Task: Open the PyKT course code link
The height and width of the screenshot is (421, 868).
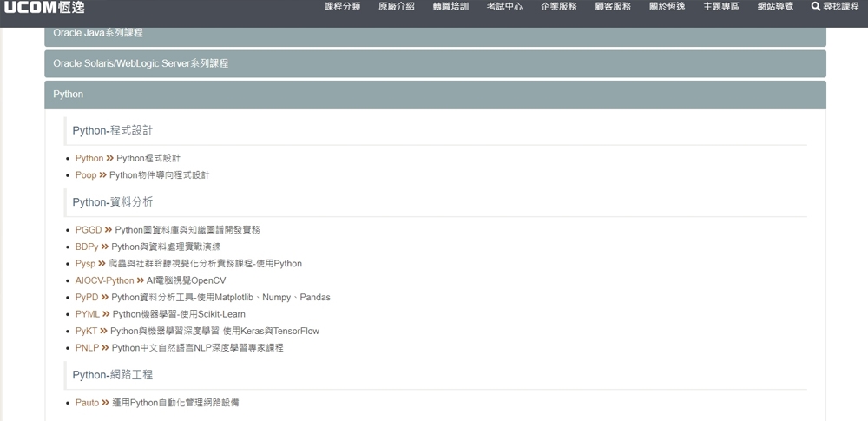Action: pyautogui.click(x=86, y=332)
